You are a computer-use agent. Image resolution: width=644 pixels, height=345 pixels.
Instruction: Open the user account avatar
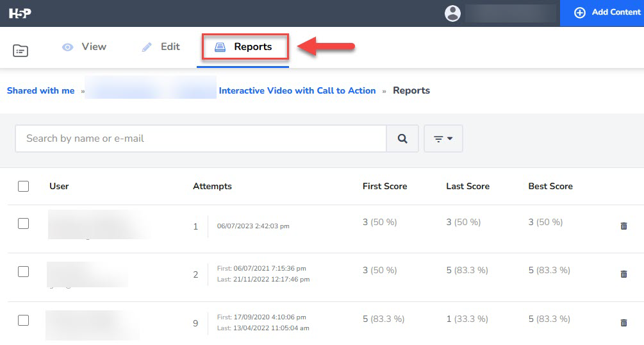tap(452, 13)
